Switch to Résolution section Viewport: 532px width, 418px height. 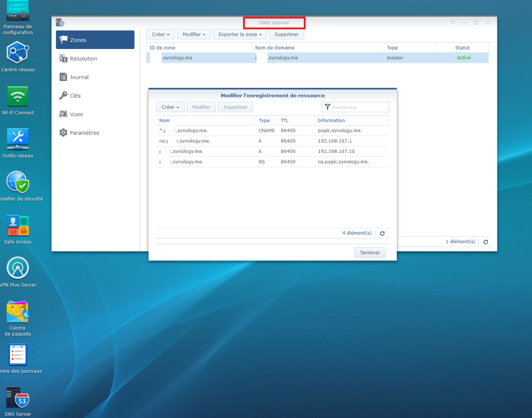(x=84, y=59)
